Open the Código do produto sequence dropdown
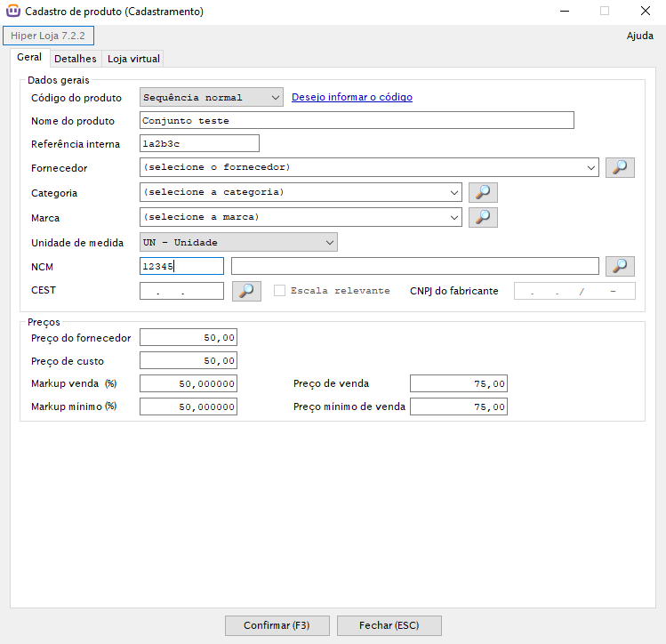This screenshot has height=644, width=666. tap(211, 97)
